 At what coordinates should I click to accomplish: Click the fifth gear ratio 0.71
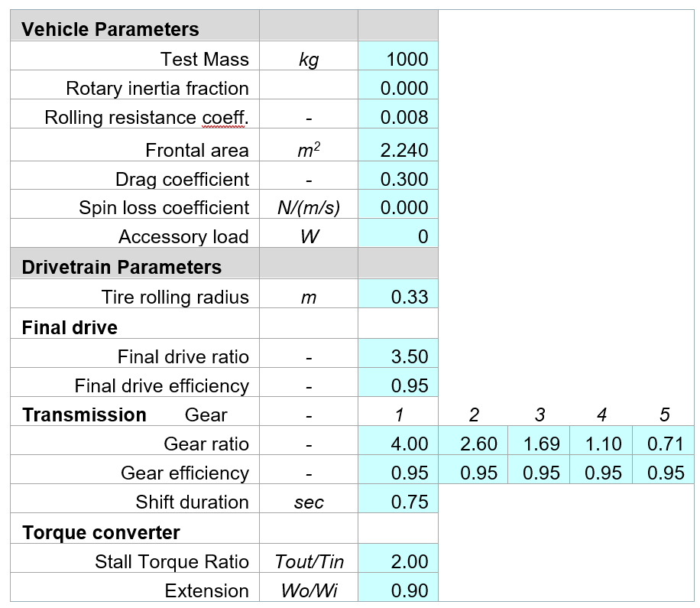tap(665, 444)
